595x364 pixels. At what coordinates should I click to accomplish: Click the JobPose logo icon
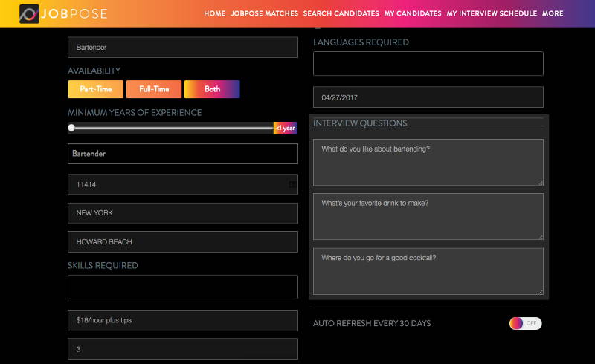(x=29, y=14)
